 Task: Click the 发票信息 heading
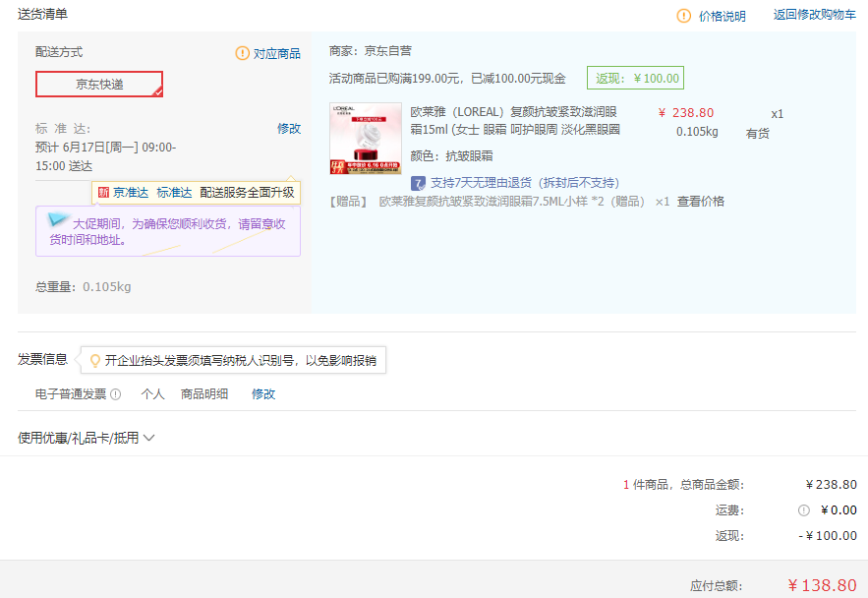(42, 359)
